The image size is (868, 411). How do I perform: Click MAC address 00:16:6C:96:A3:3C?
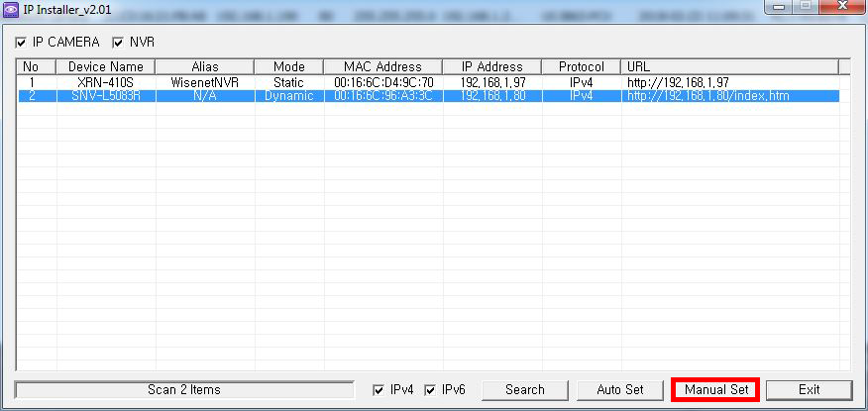pos(383,96)
